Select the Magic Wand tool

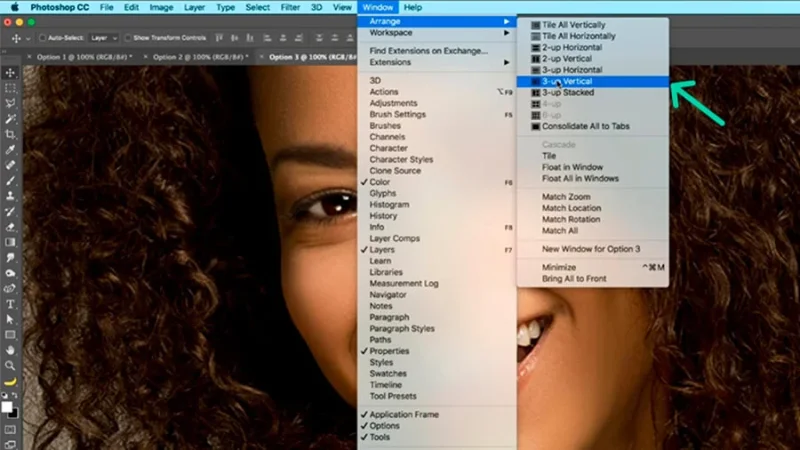tap(10, 119)
